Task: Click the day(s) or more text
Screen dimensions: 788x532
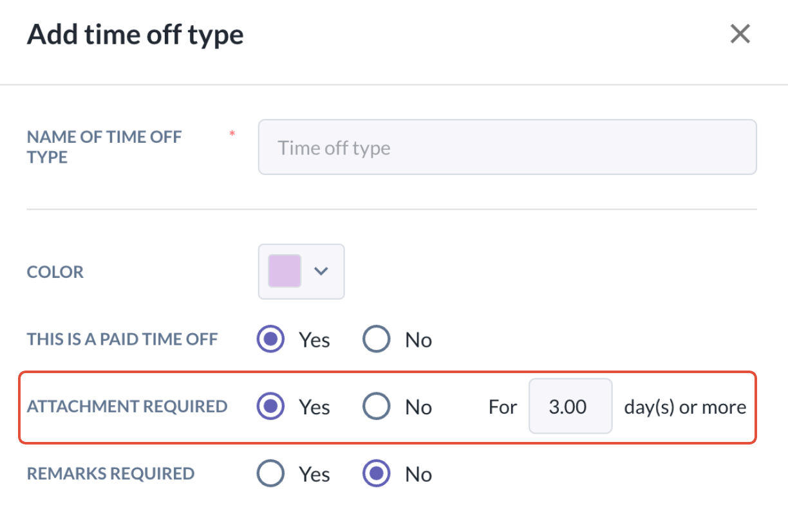Action: pyautogui.click(x=685, y=407)
